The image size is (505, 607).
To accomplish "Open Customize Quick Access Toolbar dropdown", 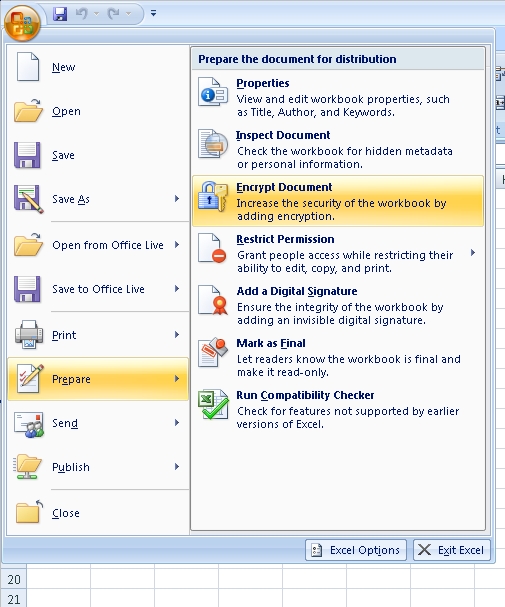I will [154, 13].
